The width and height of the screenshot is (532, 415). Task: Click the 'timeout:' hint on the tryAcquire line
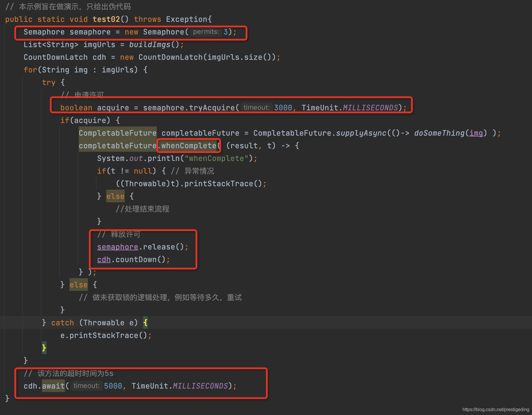click(256, 107)
